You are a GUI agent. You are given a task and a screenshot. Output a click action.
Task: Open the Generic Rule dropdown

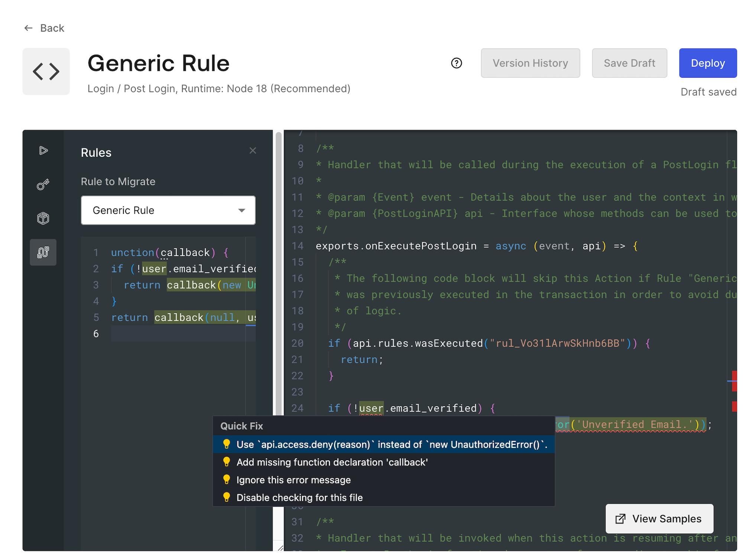pyautogui.click(x=168, y=210)
